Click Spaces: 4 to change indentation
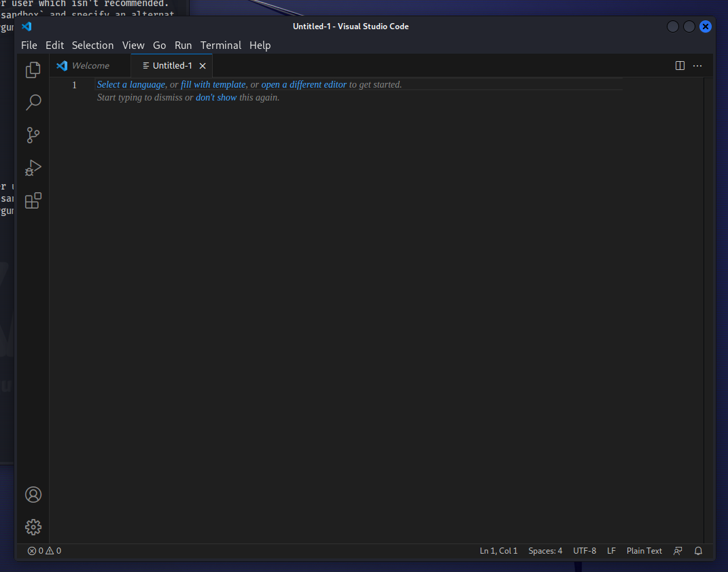This screenshot has width=728, height=572. tap(544, 550)
